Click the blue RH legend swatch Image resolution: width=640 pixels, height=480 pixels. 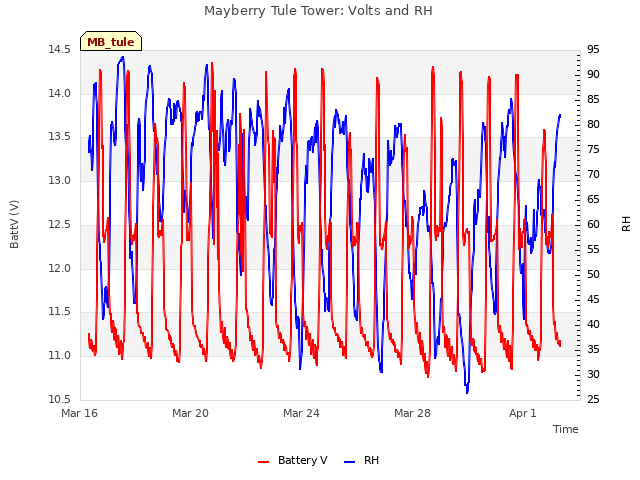point(350,462)
